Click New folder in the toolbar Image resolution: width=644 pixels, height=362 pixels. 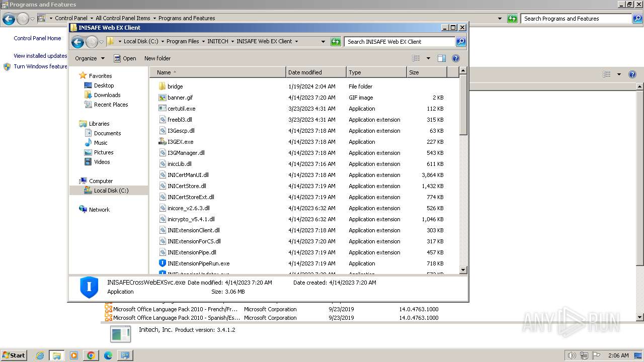coord(157,58)
